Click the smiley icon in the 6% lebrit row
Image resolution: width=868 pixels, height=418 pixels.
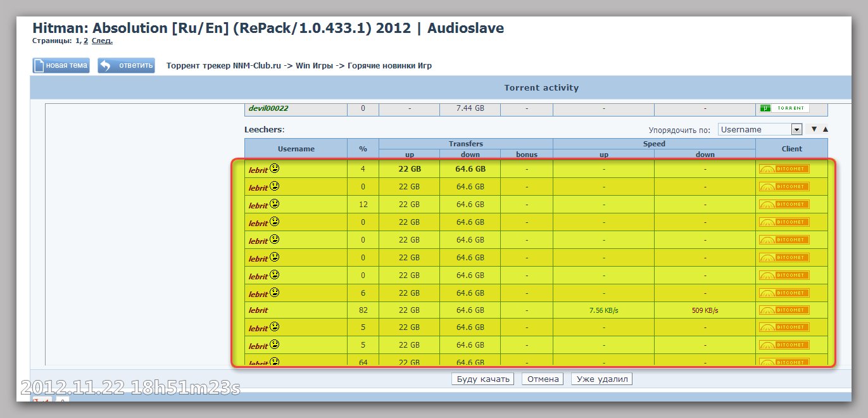click(x=275, y=293)
